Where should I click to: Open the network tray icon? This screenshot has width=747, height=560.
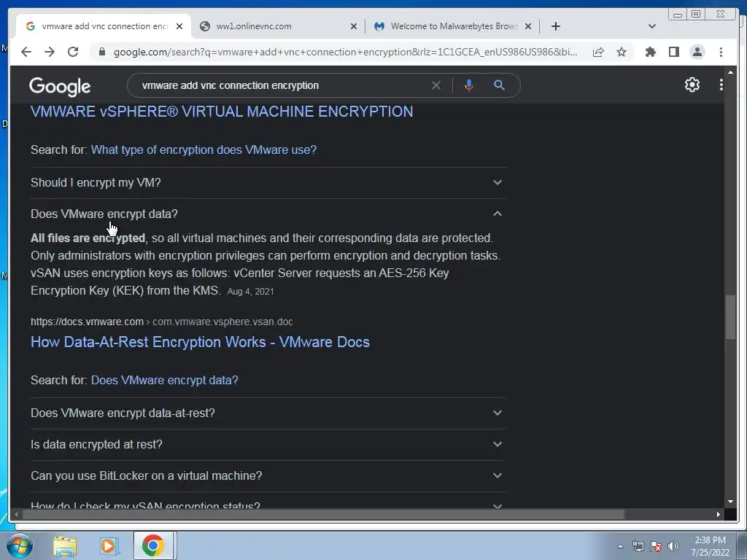pyautogui.click(x=638, y=546)
